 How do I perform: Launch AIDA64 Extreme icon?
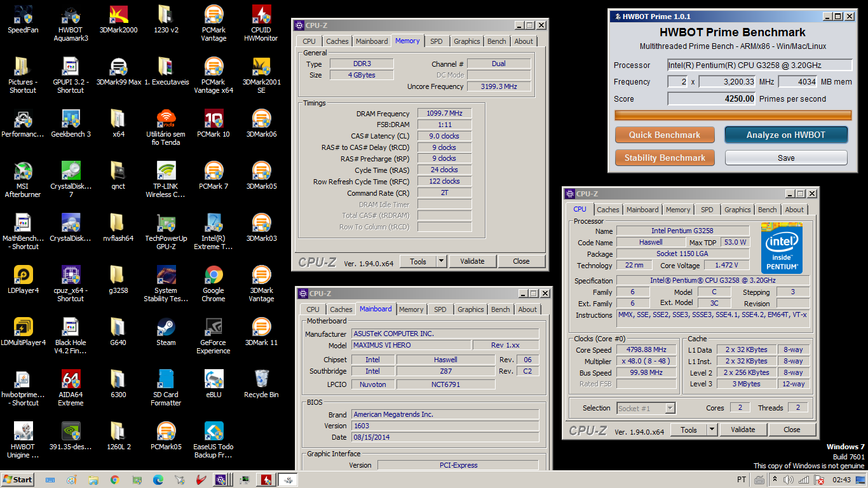[71, 388]
